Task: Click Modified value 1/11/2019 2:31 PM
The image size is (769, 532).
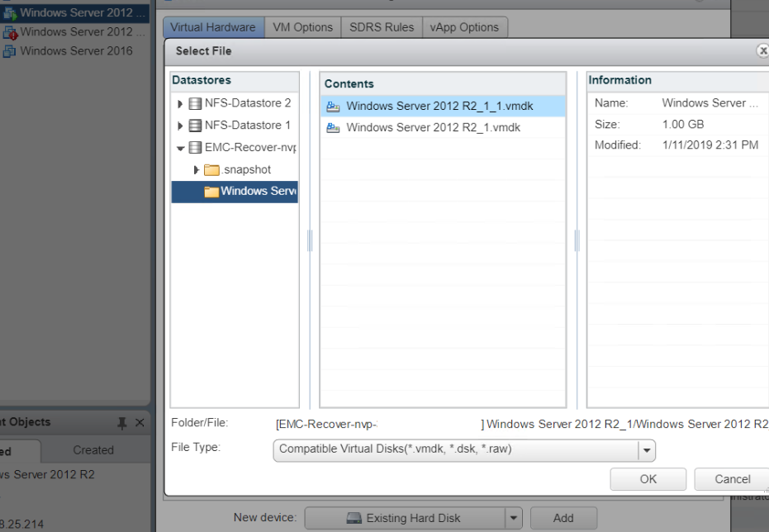Action: [710, 145]
